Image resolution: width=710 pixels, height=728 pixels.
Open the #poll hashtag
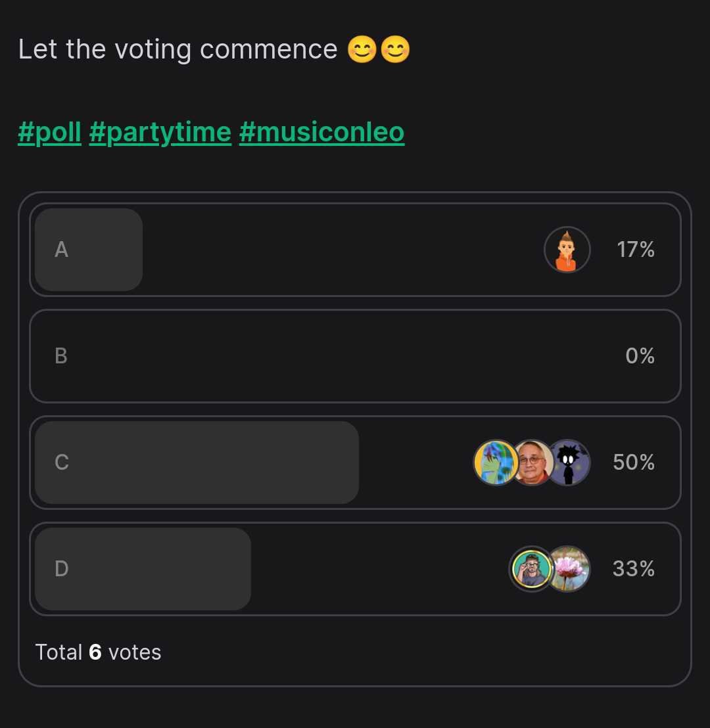click(50, 132)
